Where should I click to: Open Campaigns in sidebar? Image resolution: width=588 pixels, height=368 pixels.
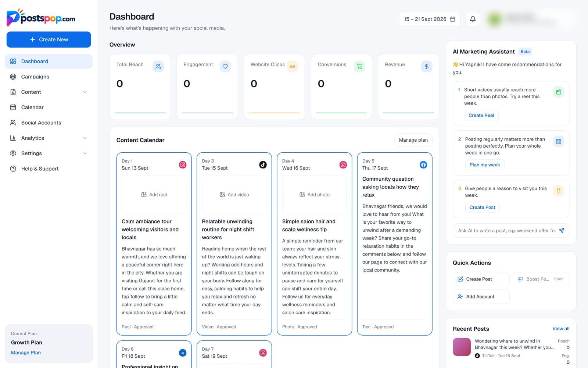(x=49, y=77)
